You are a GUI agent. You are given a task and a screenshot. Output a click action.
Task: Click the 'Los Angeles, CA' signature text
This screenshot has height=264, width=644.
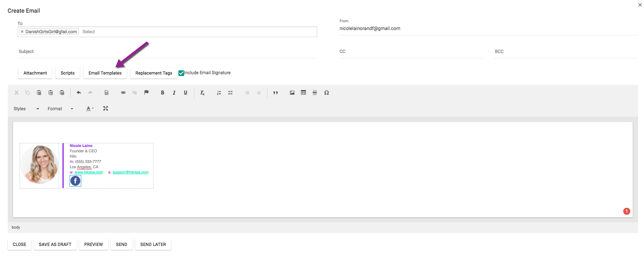[x=84, y=167]
